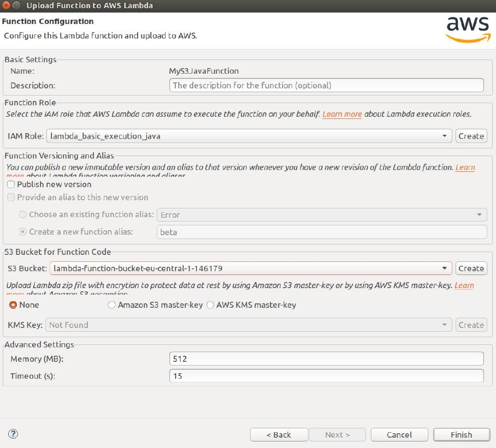Go back with the Back button

click(279, 435)
